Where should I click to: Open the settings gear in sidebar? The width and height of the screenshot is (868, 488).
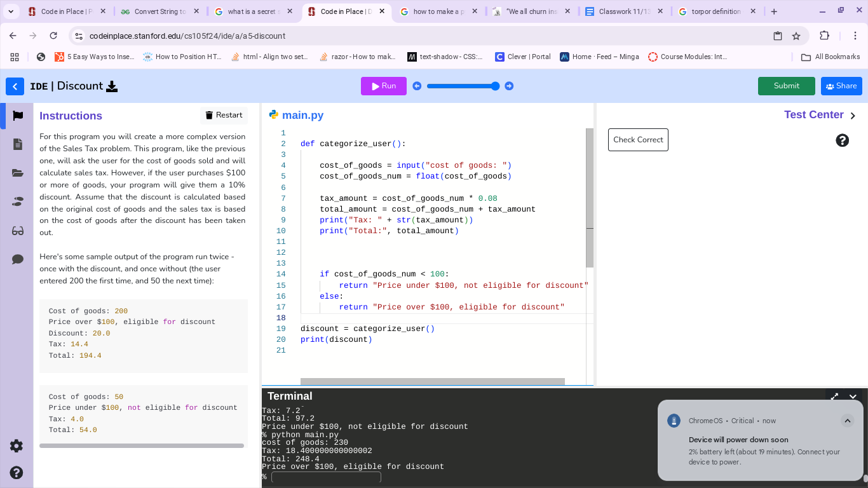click(17, 446)
